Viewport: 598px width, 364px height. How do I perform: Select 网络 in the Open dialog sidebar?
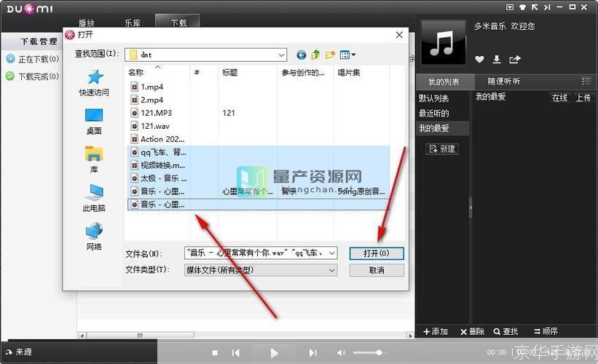tap(94, 237)
